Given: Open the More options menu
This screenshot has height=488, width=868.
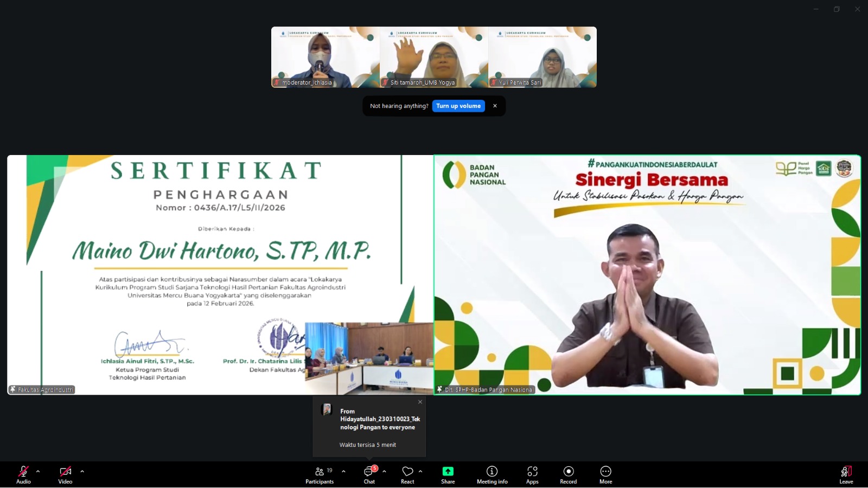Looking at the screenshot, I should pyautogui.click(x=605, y=474).
